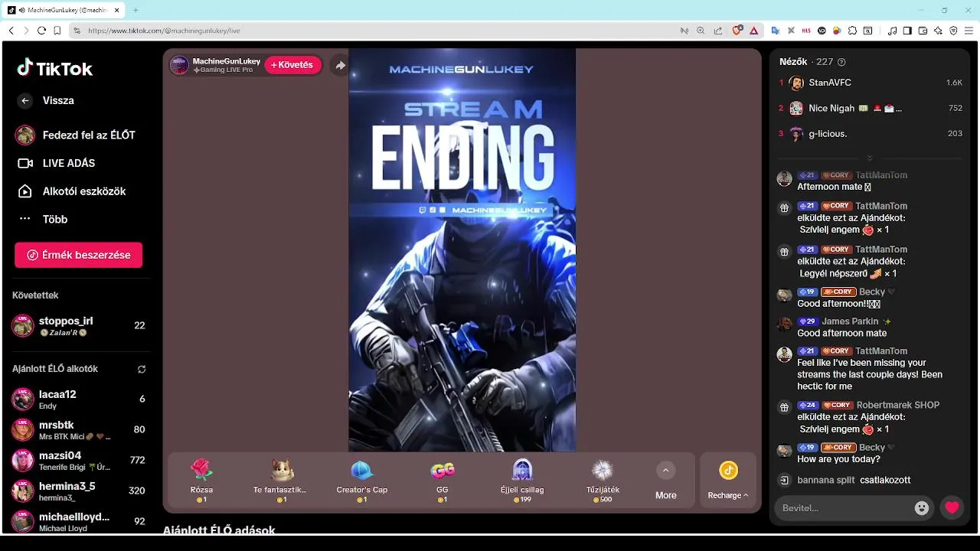This screenshot has width=980, height=551.
Task: Open the media control music note icon
Action: 892,31
